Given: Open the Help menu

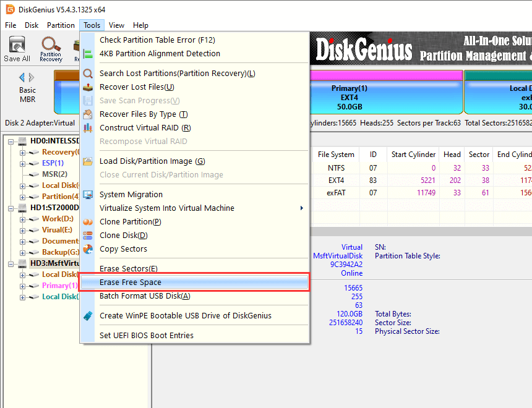Looking at the screenshot, I should [x=140, y=25].
